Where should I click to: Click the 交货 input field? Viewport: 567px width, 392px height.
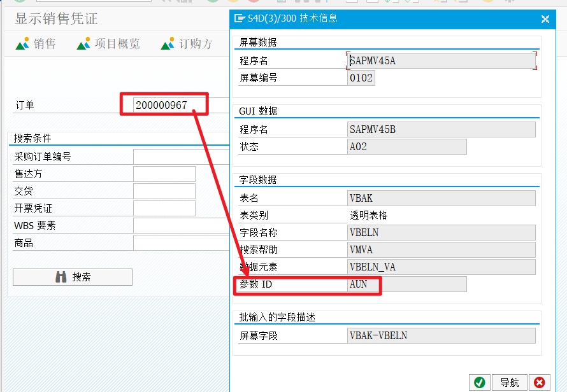point(164,191)
